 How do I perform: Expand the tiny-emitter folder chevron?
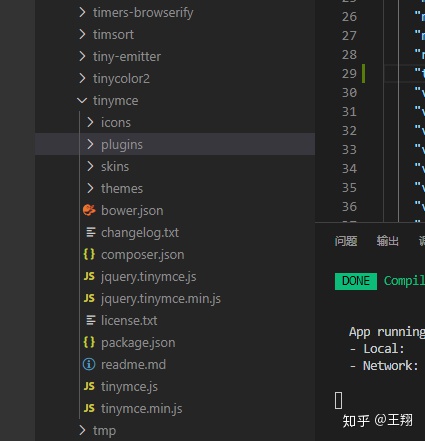[82, 56]
